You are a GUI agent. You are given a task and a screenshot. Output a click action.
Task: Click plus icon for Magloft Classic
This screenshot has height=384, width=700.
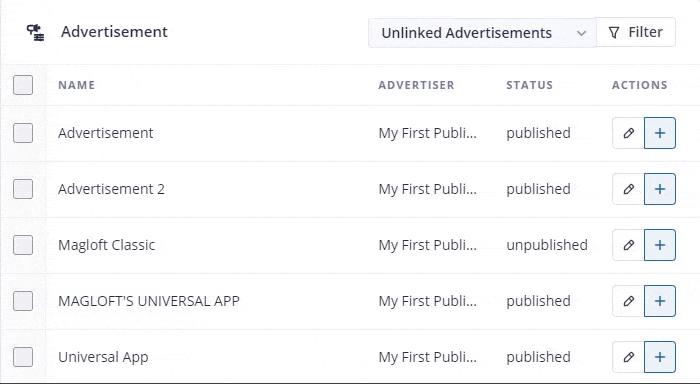click(x=660, y=245)
